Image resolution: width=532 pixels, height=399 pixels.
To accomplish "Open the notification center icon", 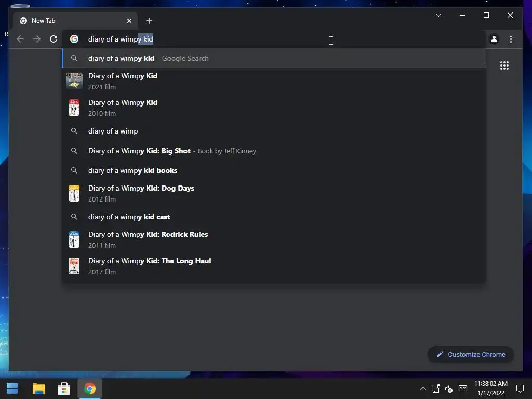I will [520, 389].
